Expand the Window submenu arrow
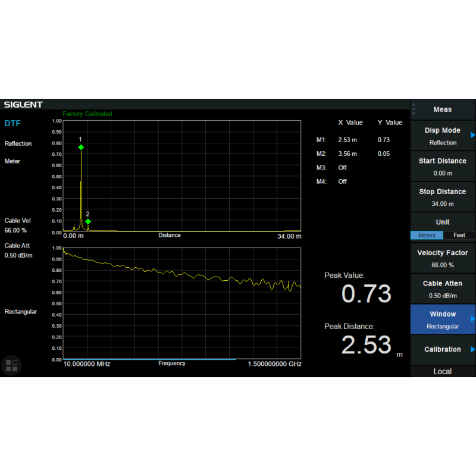The width and height of the screenshot is (476, 476). 472,319
